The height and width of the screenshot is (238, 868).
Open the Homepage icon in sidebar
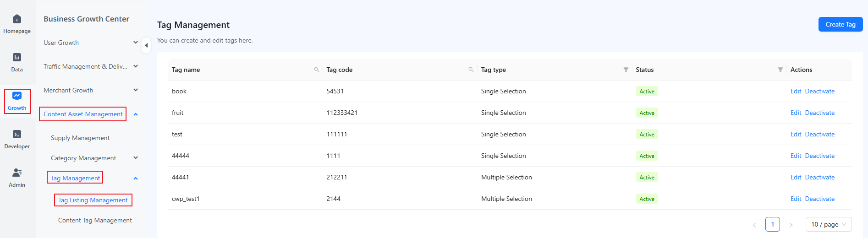coord(17,19)
